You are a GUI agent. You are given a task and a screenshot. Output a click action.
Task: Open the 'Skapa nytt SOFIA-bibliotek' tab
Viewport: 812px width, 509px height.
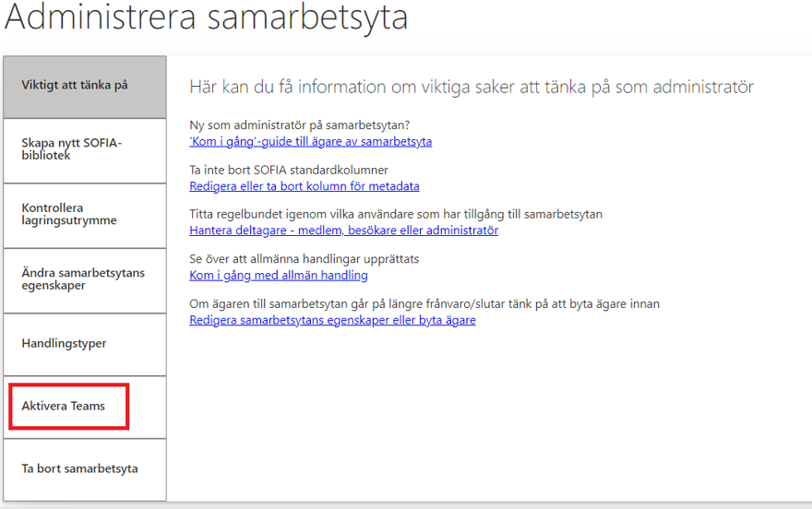coord(84,149)
